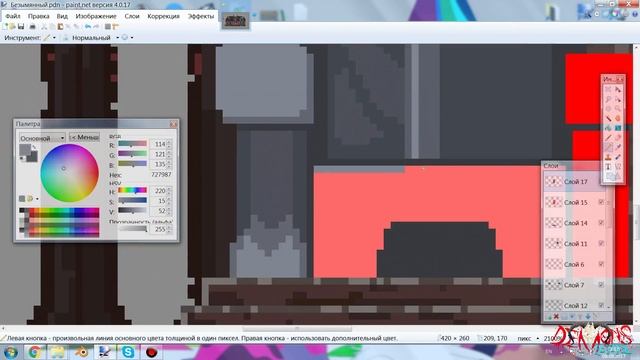Move layer down arrow icon

click(x=588, y=317)
